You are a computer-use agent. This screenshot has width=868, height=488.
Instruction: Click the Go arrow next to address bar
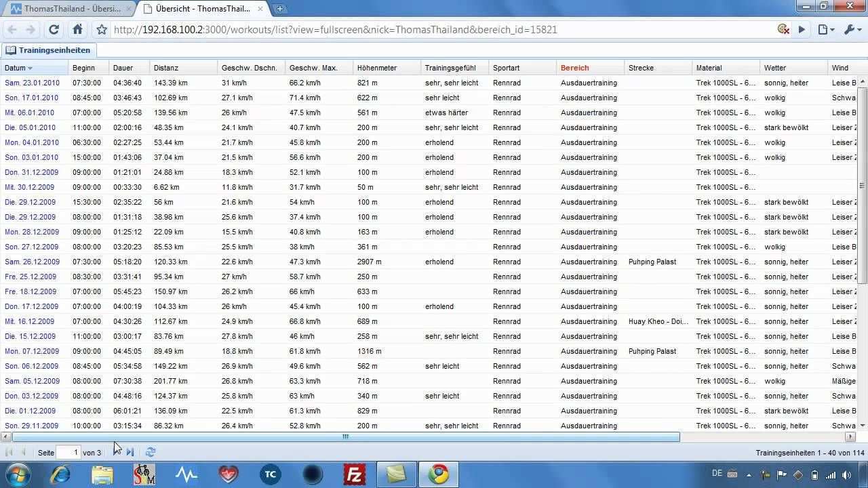(x=802, y=30)
